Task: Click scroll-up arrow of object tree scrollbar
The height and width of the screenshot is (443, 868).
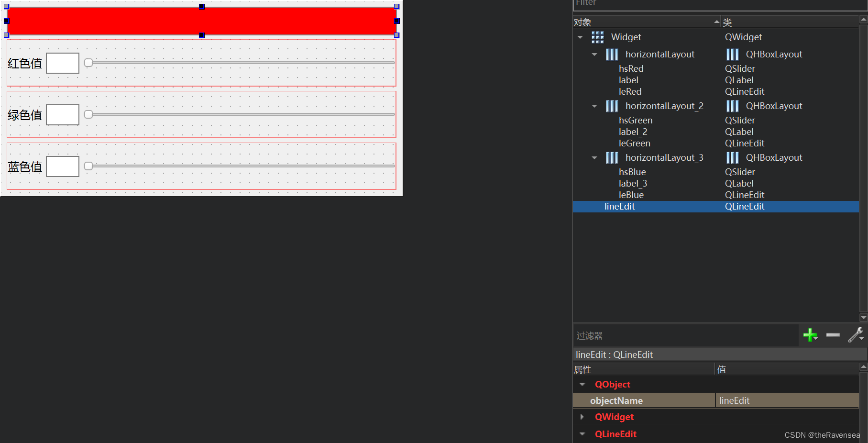Action: tap(863, 20)
